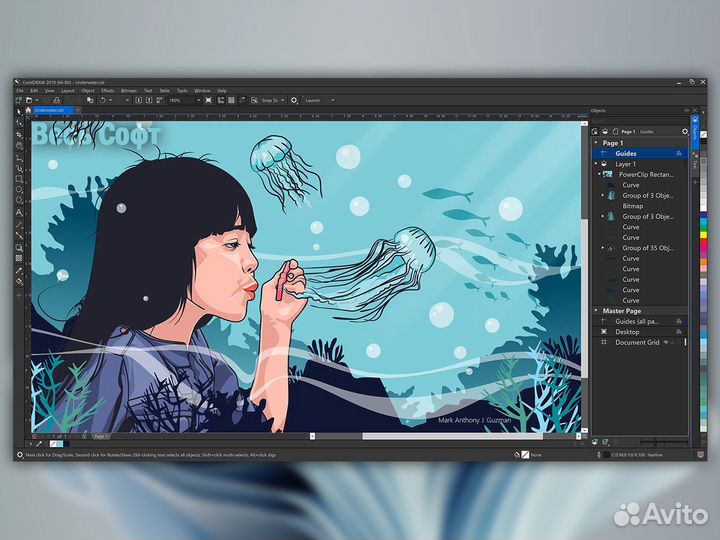Click the New document toolbar icon

[19, 100]
